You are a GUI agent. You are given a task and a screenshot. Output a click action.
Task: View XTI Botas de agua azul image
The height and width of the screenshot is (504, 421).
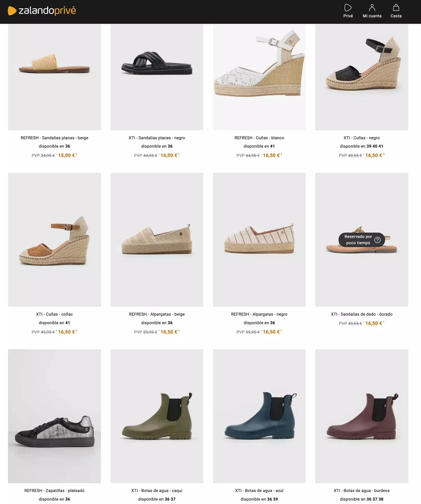tap(259, 416)
